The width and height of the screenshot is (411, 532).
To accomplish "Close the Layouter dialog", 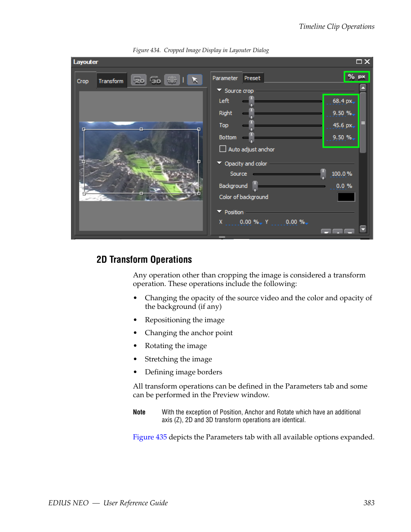I will 367,62.
